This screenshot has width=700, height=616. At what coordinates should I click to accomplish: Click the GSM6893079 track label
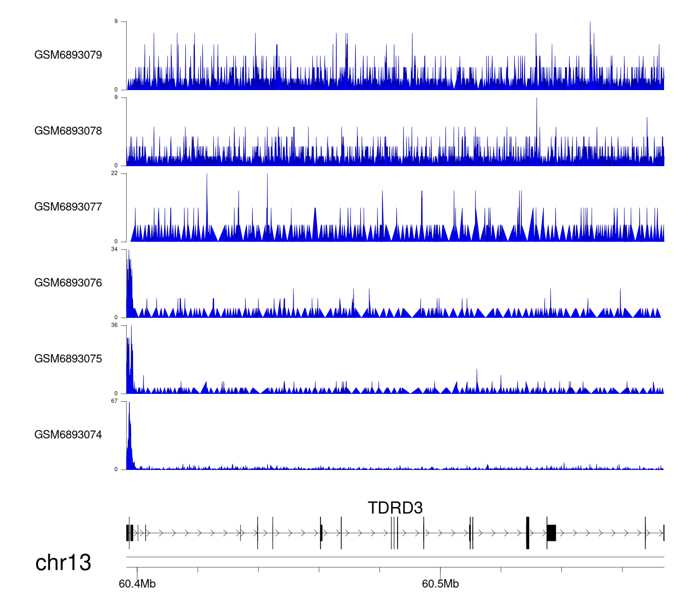tap(68, 55)
